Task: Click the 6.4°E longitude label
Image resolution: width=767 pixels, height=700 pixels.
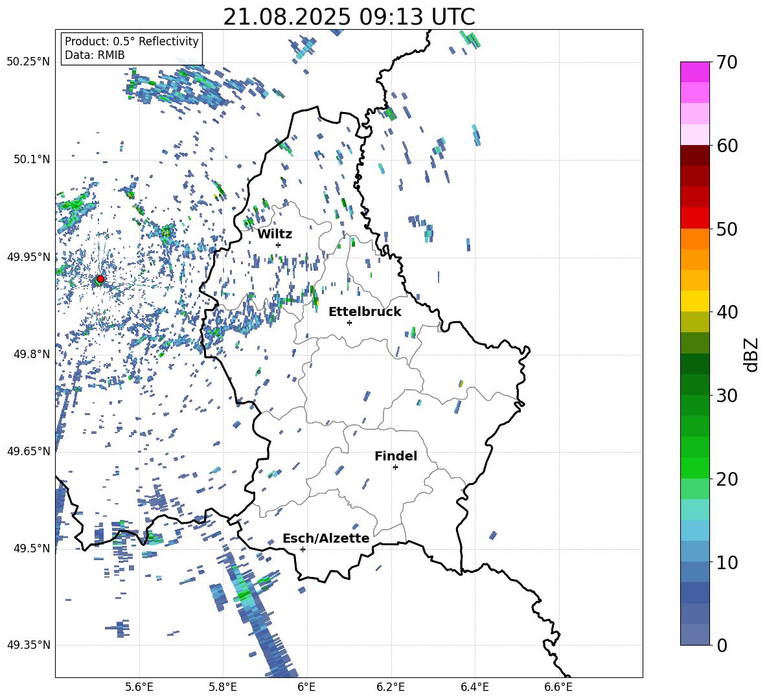Action: point(474,687)
